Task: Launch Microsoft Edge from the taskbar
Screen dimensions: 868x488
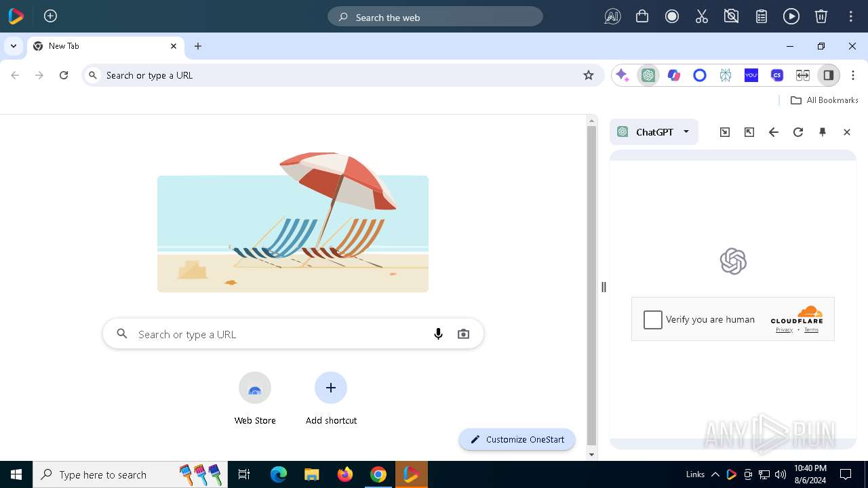Action: (x=279, y=474)
